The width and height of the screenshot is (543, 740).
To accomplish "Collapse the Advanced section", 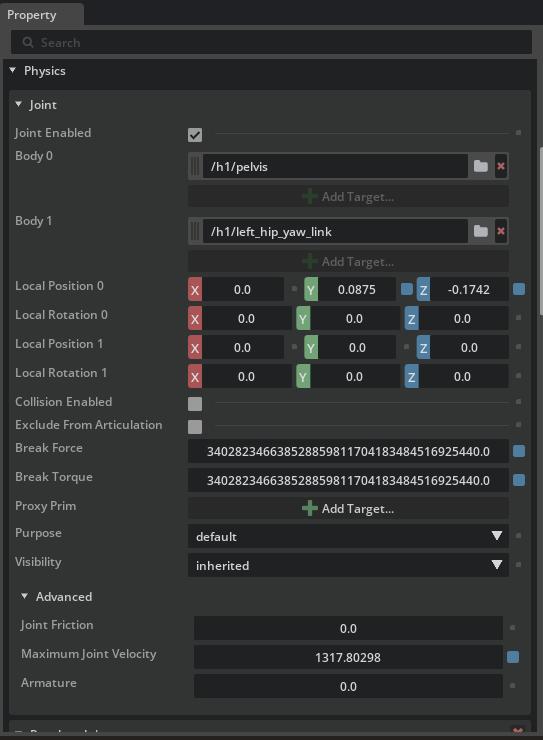I will pos(25,597).
